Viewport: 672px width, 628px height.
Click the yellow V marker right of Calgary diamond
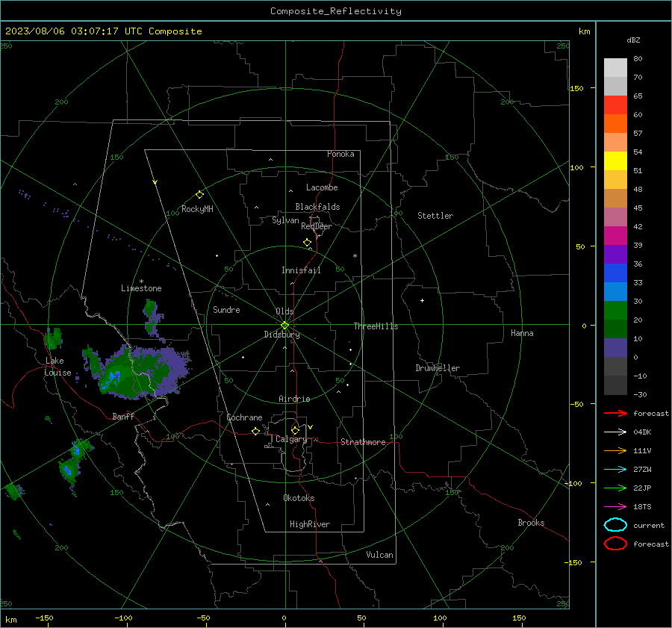[x=311, y=427]
